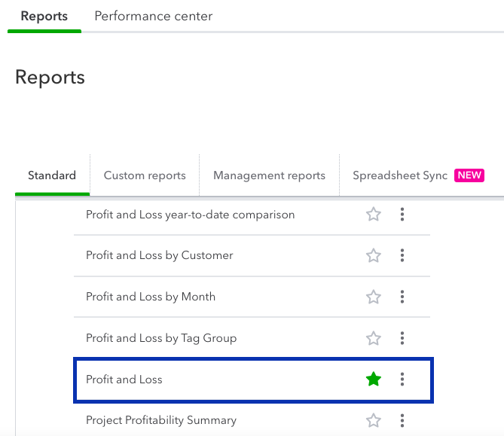This screenshot has width=504, height=436.
Task: Open Profit and Loss by Month report
Action: [x=151, y=297]
